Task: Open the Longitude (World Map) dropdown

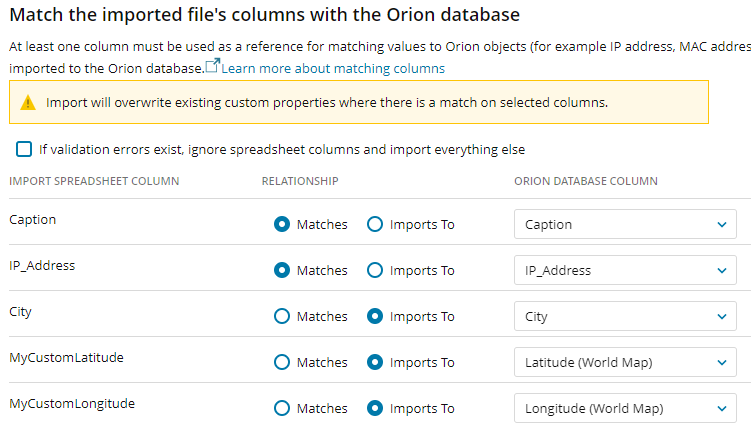Action: click(625, 408)
